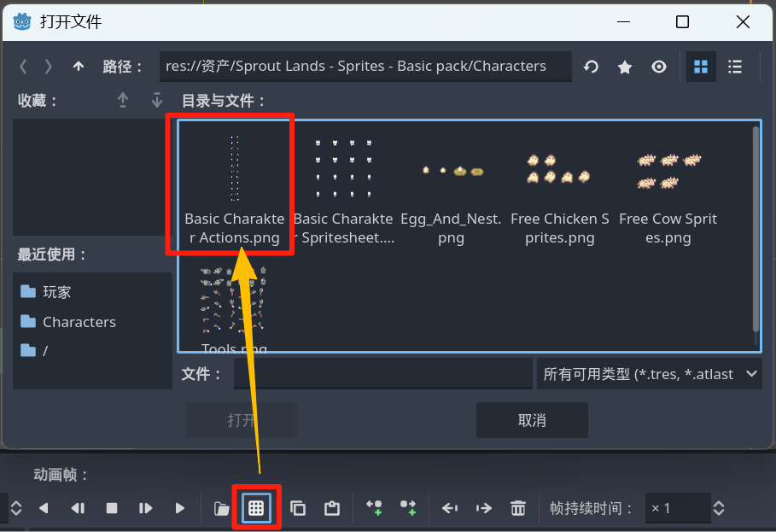This screenshot has width=776, height=532.
Task: Load frames from file folder icon
Action: 221,508
